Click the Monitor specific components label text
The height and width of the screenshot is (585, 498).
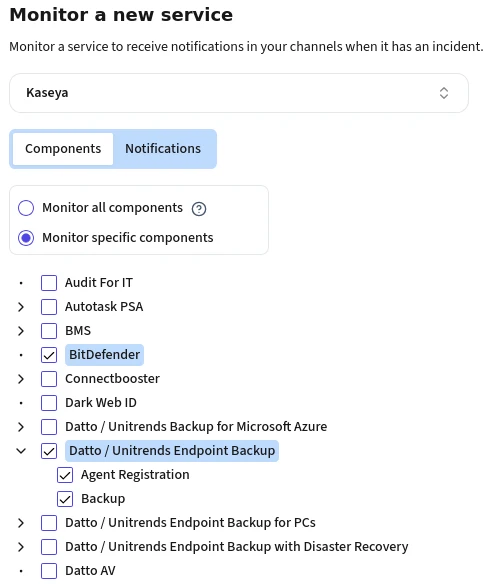coord(128,238)
